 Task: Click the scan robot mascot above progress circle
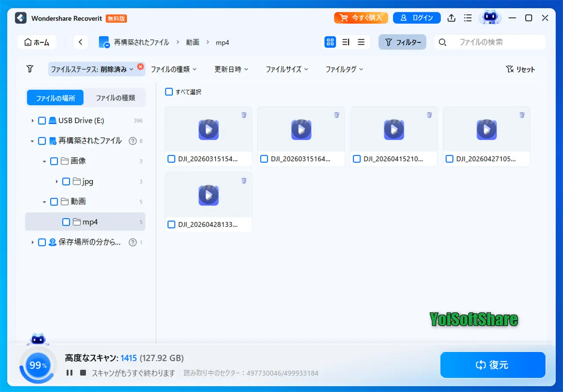[x=37, y=339]
